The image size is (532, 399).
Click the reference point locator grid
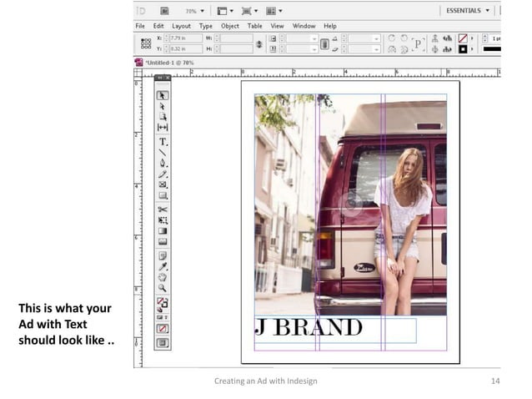[146, 43]
